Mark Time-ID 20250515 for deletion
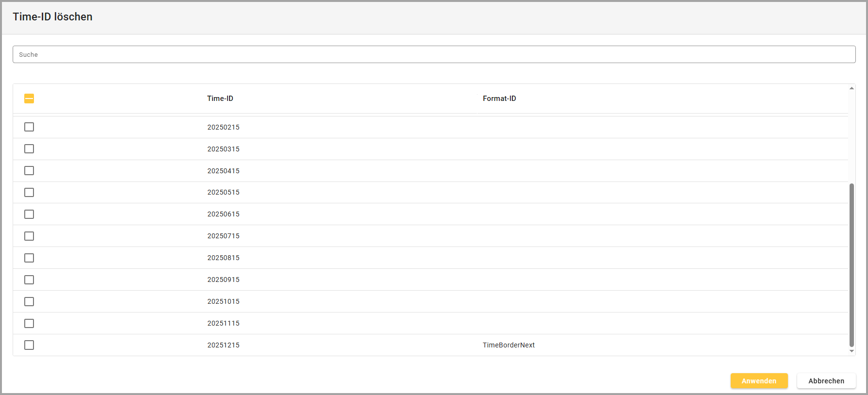The height and width of the screenshot is (395, 868). (29, 193)
